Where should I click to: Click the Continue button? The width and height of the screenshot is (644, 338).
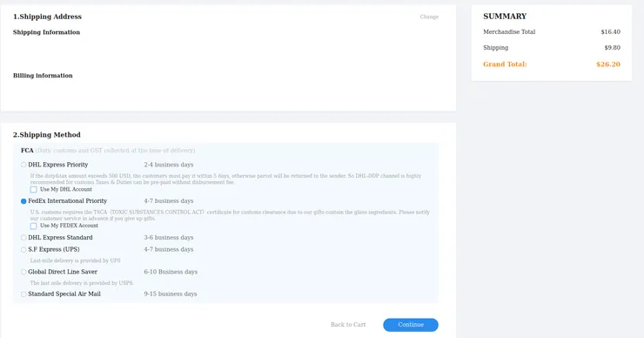pos(411,325)
